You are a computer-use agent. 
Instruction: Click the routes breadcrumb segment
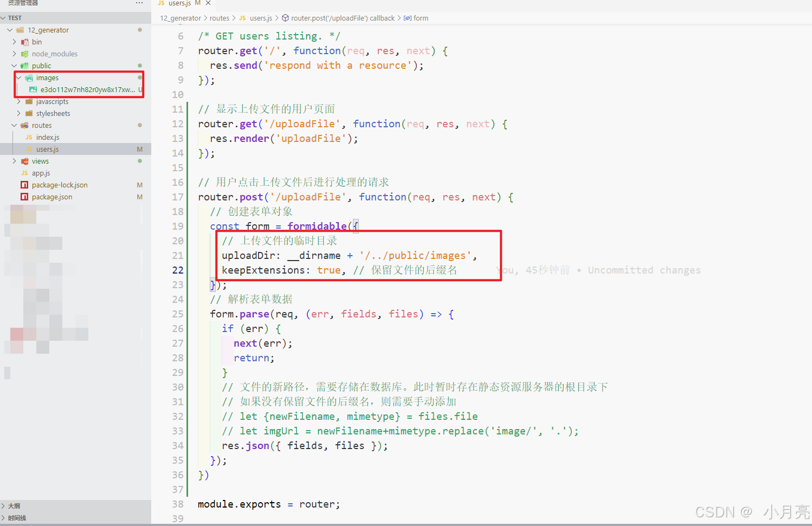coord(220,18)
